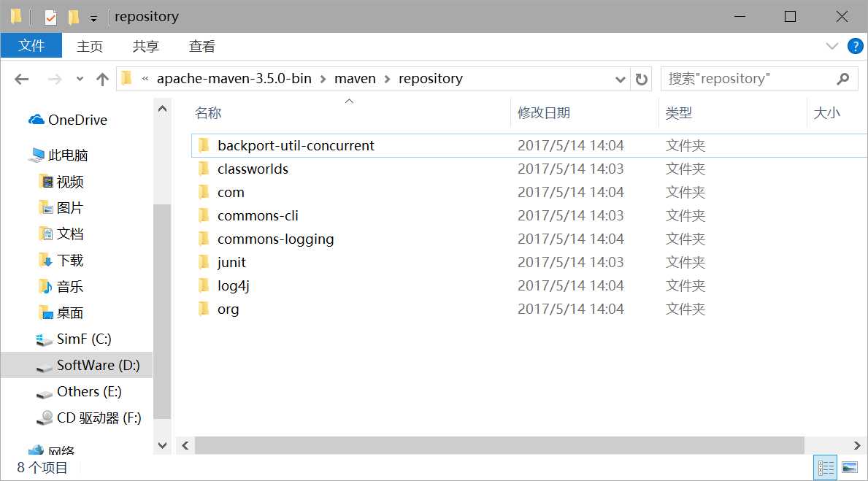Click the navigation pane vertical scrollbar thumb
Screen dimensions: 868x481
(162, 312)
